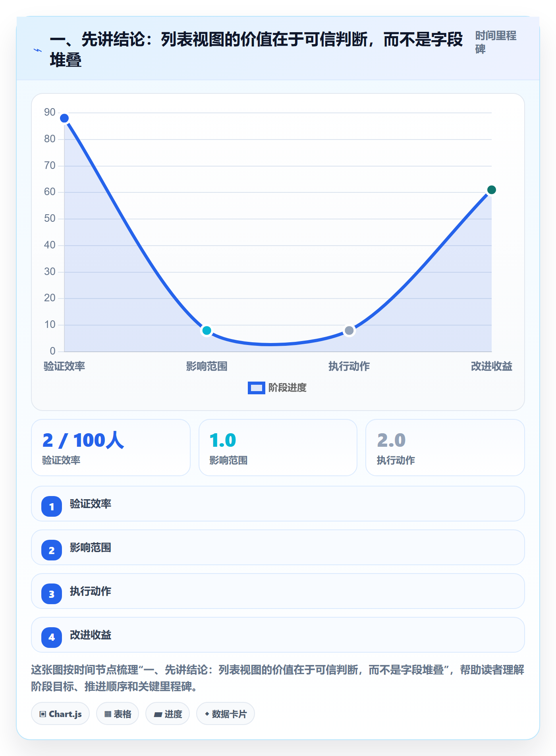Click the 阶段进度 legend label
The height and width of the screenshot is (756, 556).
288,388
